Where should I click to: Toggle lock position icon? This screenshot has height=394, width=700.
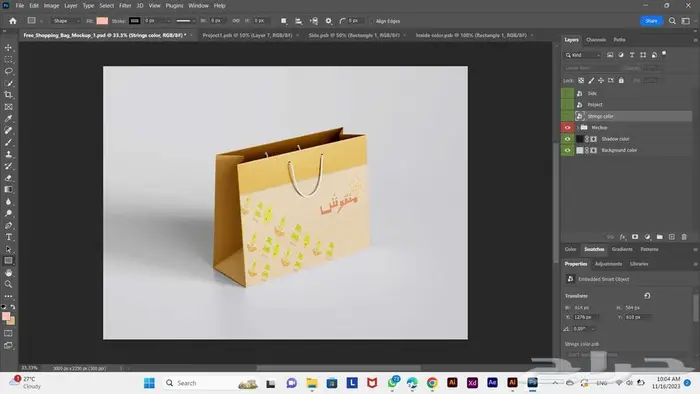click(601, 80)
